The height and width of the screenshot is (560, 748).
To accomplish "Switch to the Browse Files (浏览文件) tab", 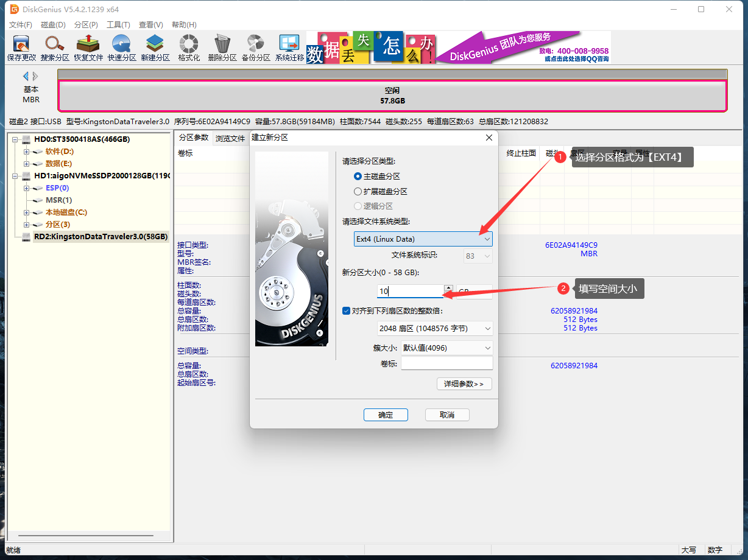I will (x=230, y=138).
